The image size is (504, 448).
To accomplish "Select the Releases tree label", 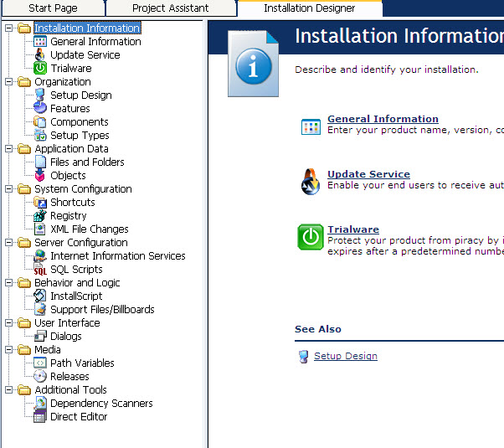I will (x=69, y=377).
